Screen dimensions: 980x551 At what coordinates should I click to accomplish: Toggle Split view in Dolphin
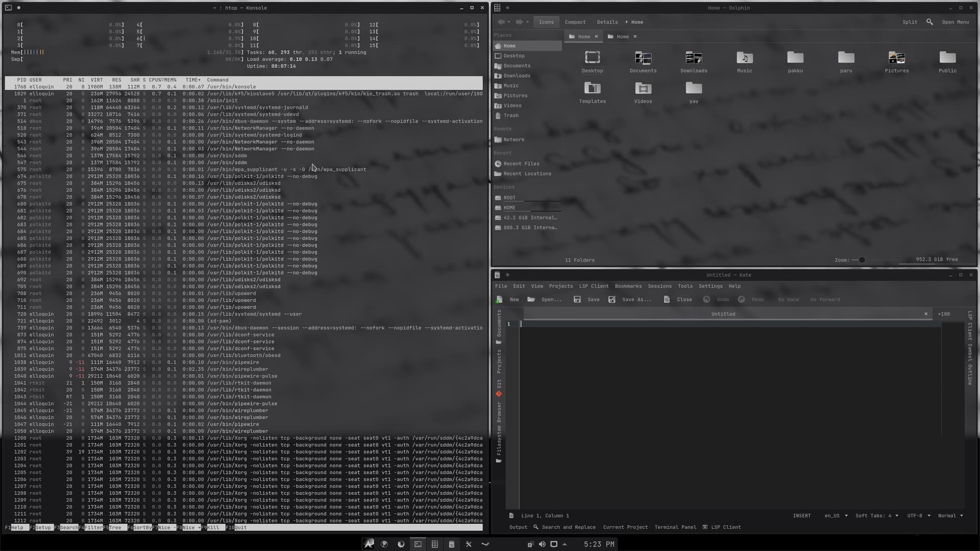pos(910,22)
